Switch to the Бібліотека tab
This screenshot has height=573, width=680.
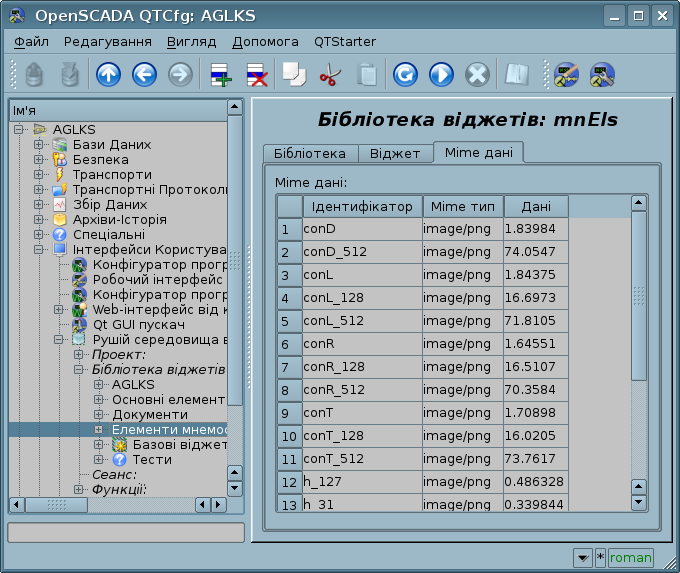pos(310,154)
